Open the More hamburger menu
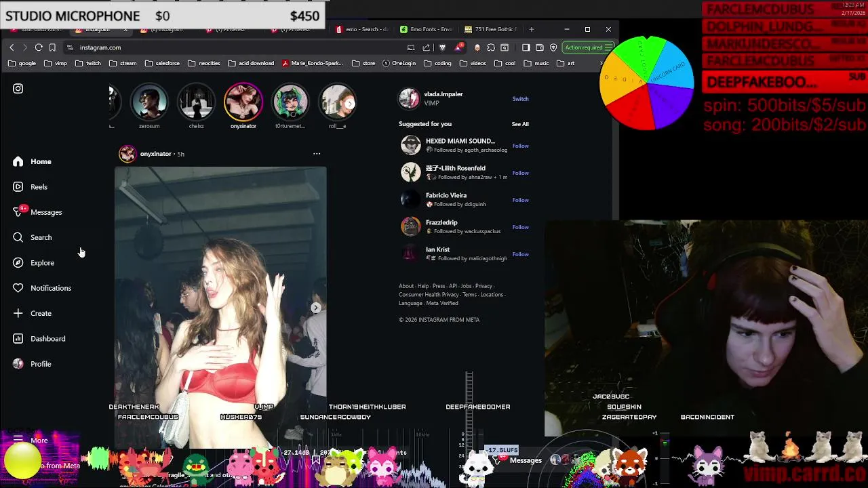 pos(18,441)
